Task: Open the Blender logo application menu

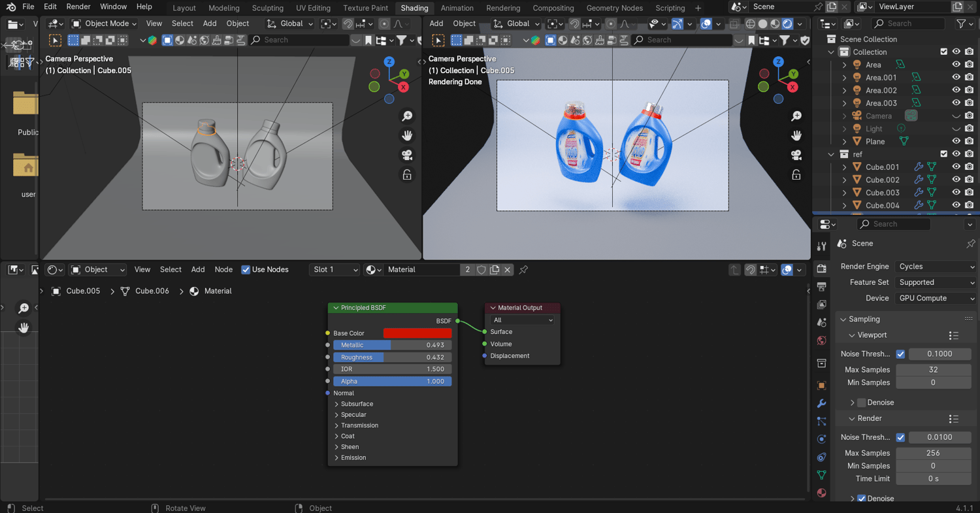Action: coord(11,7)
